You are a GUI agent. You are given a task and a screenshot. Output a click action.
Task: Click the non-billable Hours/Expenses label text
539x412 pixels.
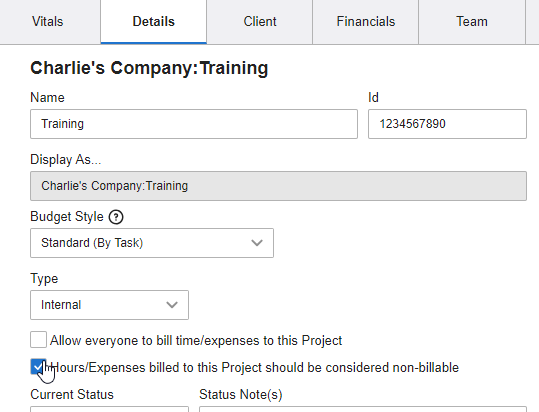coord(255,368)
